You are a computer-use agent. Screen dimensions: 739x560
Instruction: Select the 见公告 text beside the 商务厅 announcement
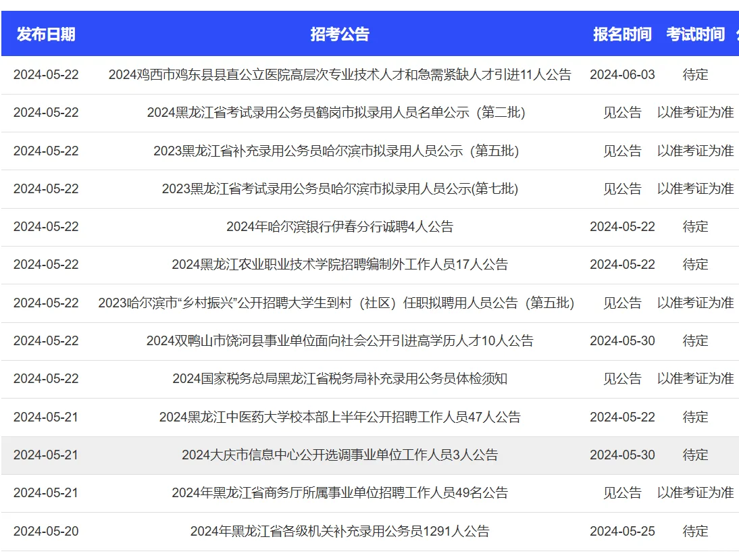point(623,493)
